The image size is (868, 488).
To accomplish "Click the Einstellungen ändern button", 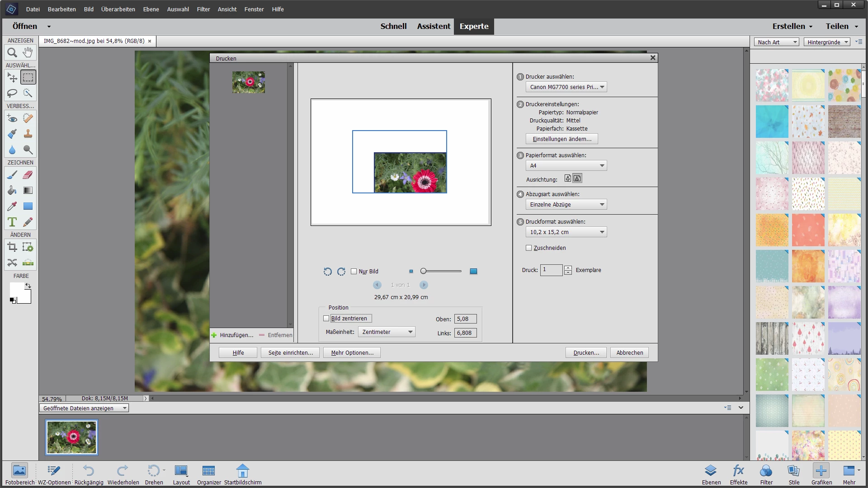I will click(561, 139).
